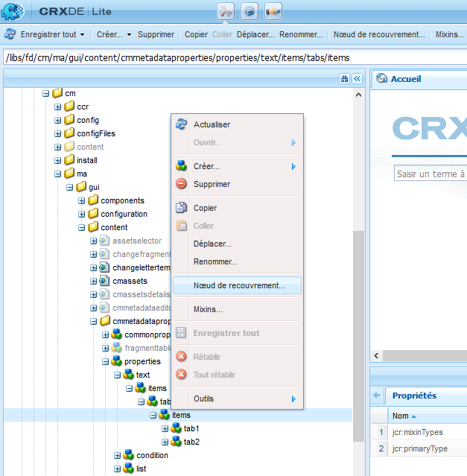Sort by the Nom column header
Screen dimensions: 467x476
(x=428, y=416)
